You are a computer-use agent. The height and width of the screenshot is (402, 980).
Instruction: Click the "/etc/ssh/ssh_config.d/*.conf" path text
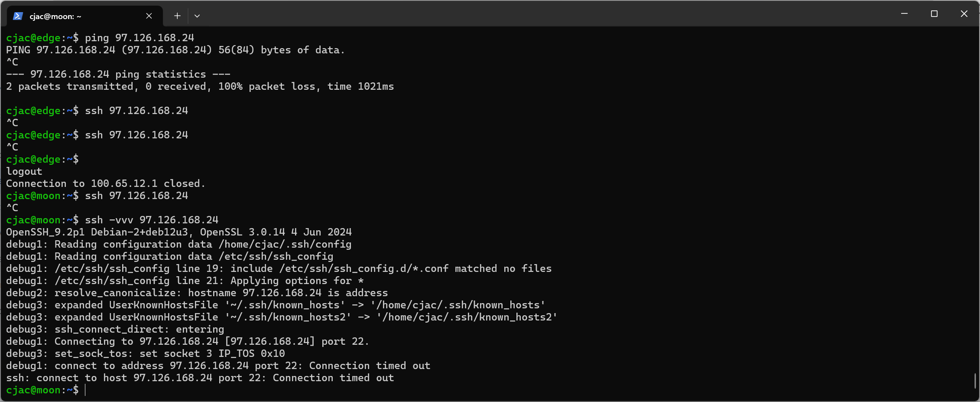(x=363, y=268)
